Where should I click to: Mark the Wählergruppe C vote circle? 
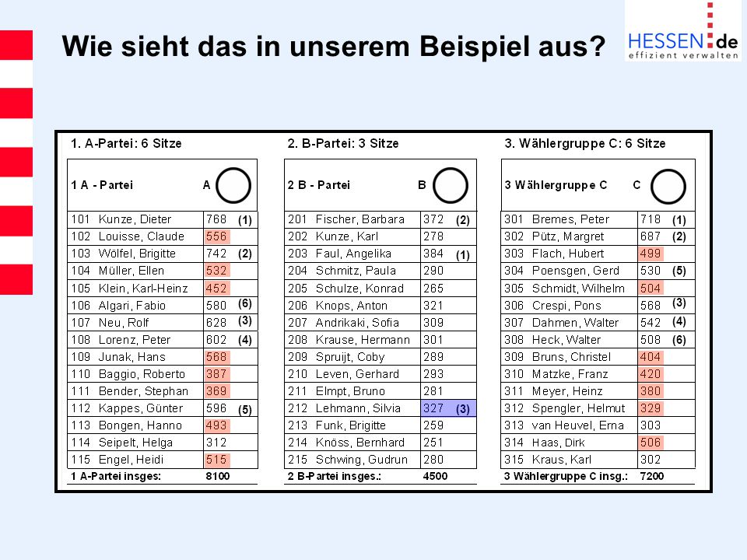tap(668, 186)
